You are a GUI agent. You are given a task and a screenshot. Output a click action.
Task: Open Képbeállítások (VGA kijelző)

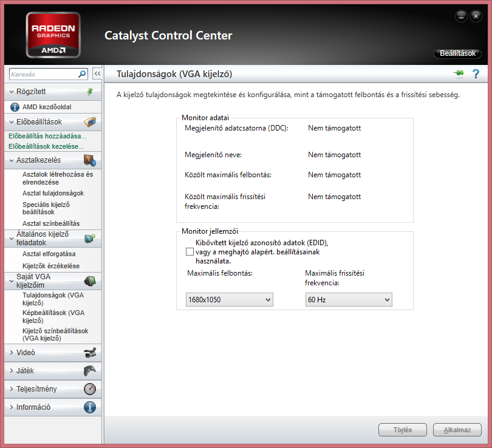click(x=53, y=317)
